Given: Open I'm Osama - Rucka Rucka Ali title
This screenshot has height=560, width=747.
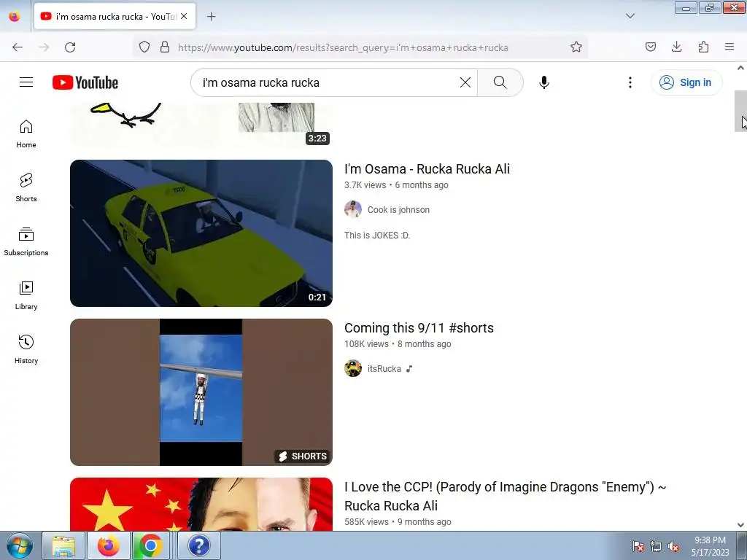Looking at the screenshot, I should [427, 169].
